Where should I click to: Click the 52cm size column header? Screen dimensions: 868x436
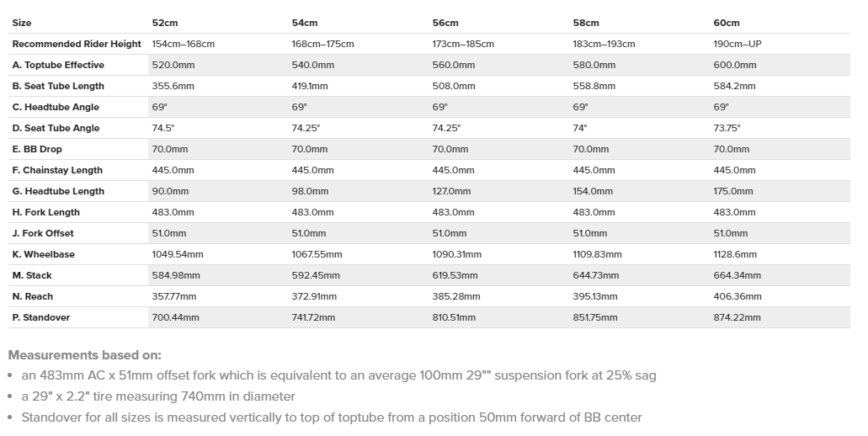pos(165,23)
